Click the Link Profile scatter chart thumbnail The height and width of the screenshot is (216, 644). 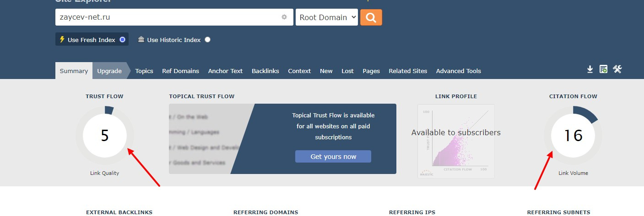[x=456, y=141]
